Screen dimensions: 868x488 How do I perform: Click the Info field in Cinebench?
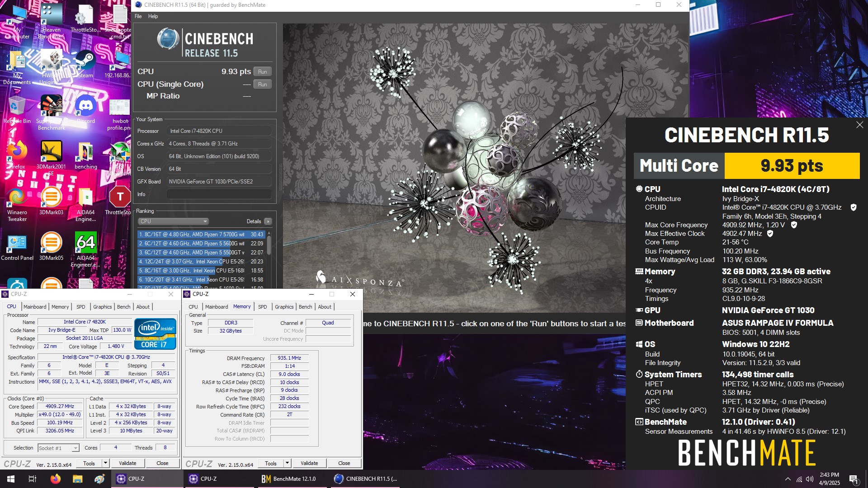click(219, 194)
